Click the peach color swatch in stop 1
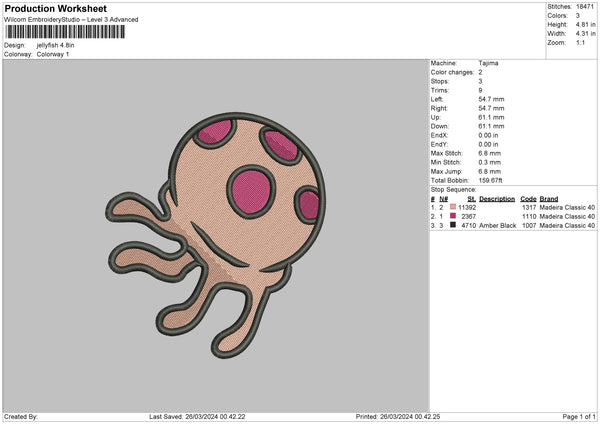600x424 pixels. 453,206
